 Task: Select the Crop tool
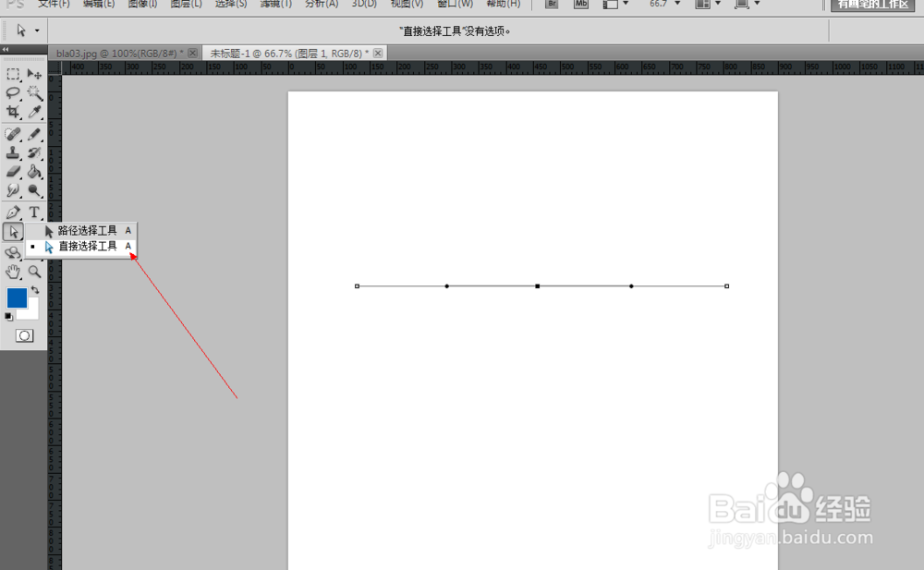point(13,111)
